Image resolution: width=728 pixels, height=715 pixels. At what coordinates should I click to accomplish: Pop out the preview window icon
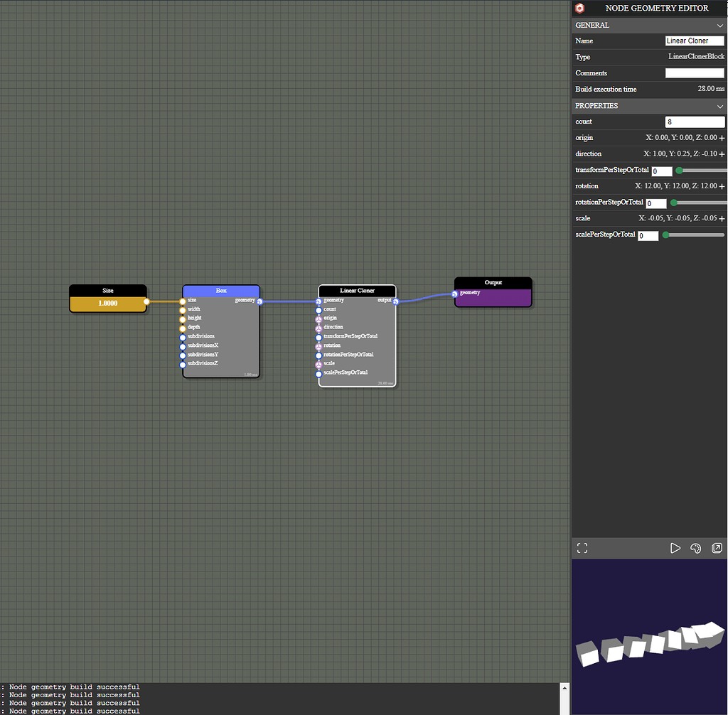coord(717,547)
